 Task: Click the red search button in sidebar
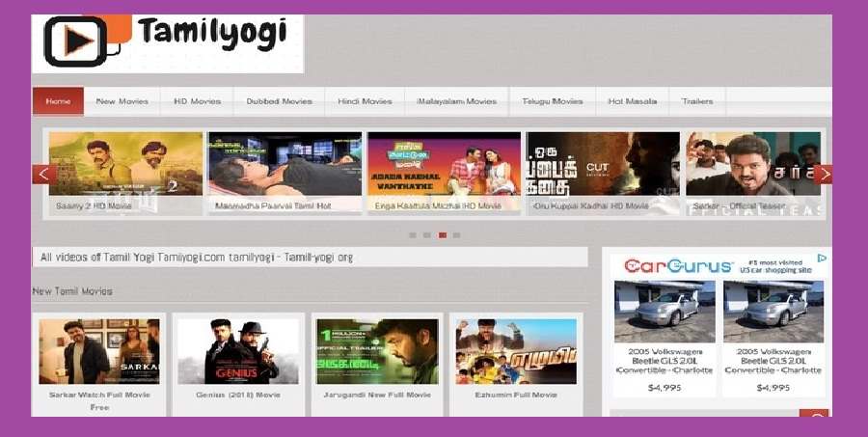pos(814,413)
